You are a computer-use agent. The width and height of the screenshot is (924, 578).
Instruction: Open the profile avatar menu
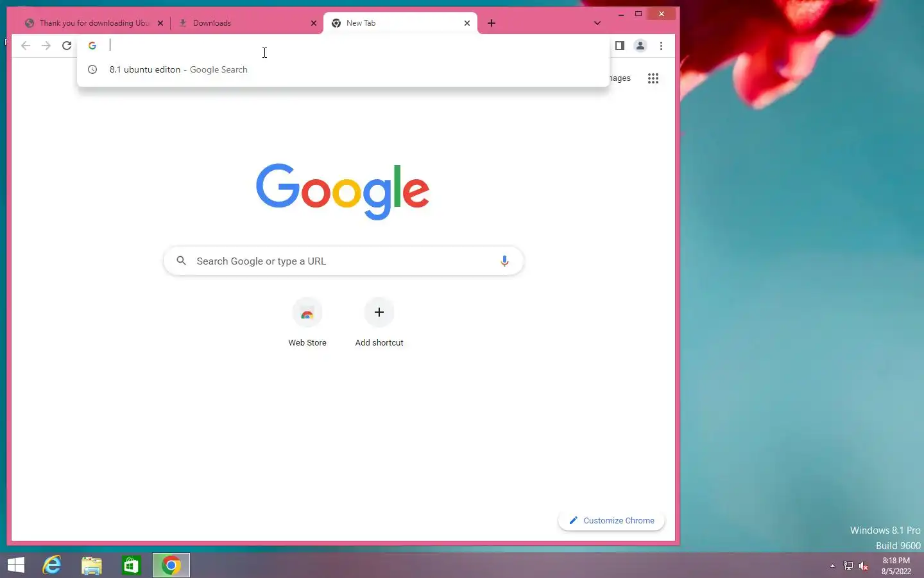coord(640,46)
